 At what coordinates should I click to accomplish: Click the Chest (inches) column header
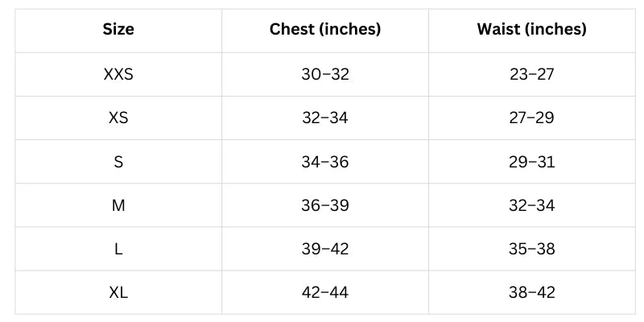(x=325, y=31)
